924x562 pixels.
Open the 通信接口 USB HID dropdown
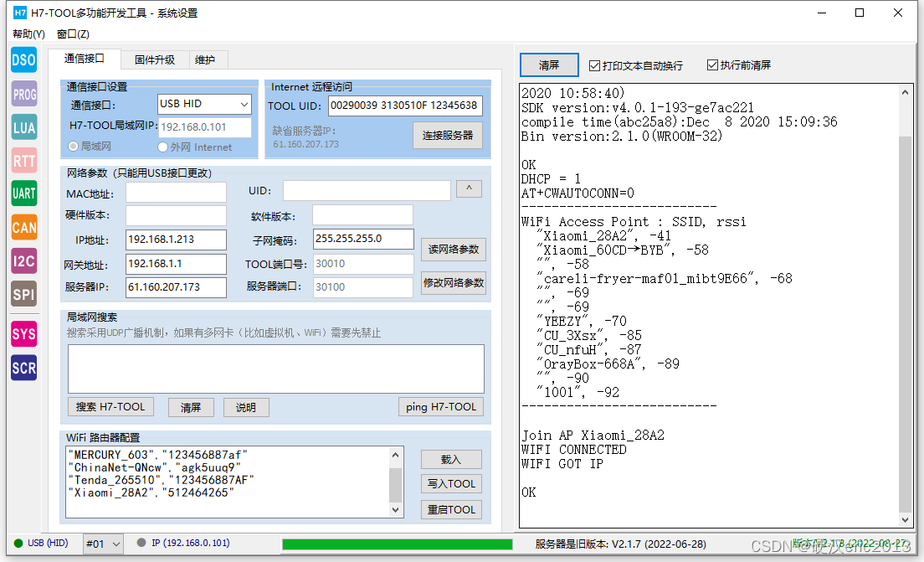point(204,104)
